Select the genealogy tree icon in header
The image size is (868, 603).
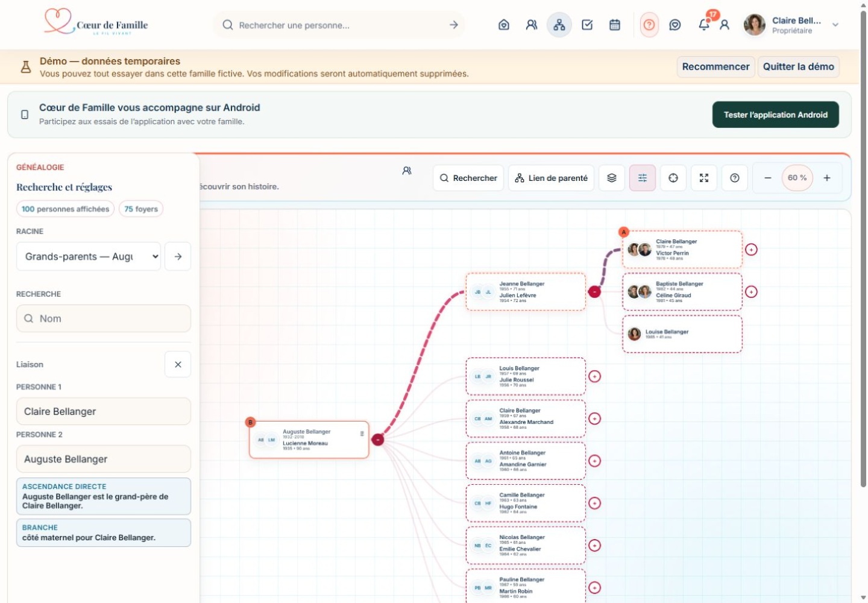(x=559, y=25)
